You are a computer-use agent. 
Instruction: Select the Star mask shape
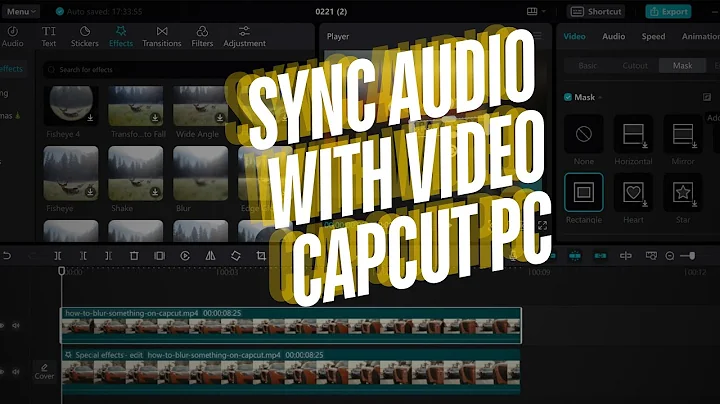tap(683, 192)
